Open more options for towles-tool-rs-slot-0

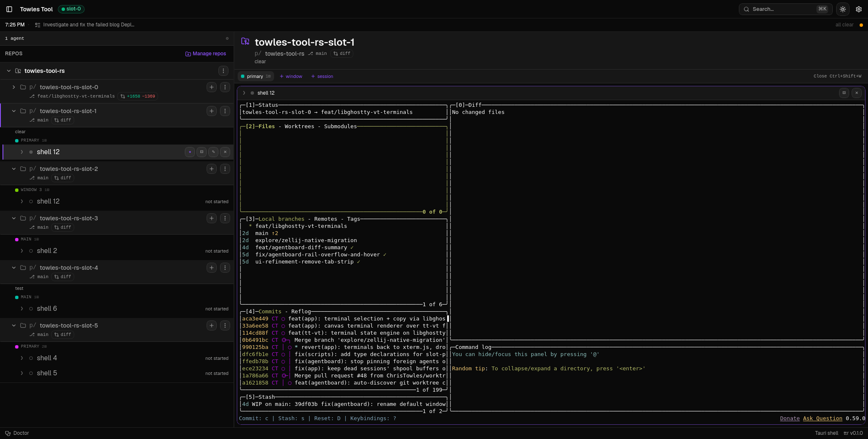point(225,87)
